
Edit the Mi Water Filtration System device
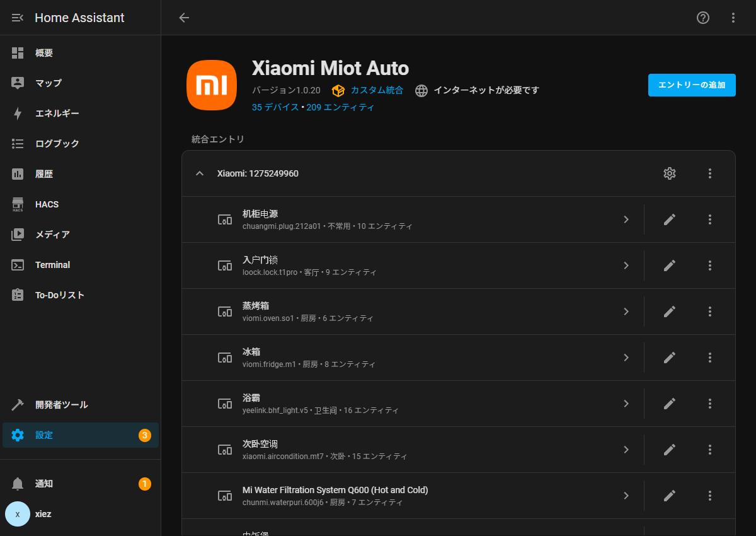(670, 496)
